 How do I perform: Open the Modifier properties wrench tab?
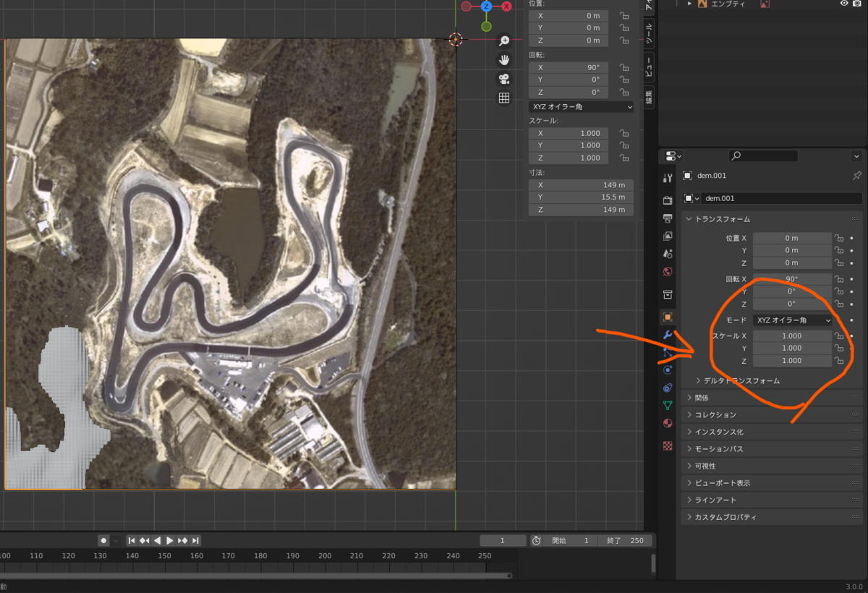[x=668, y=335]
